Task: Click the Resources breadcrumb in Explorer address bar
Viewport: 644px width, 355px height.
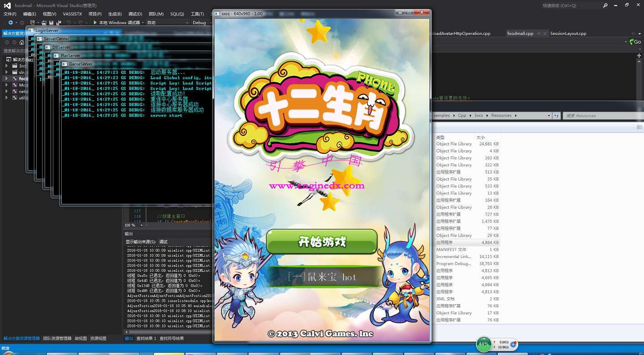Action: coord(501,115)
